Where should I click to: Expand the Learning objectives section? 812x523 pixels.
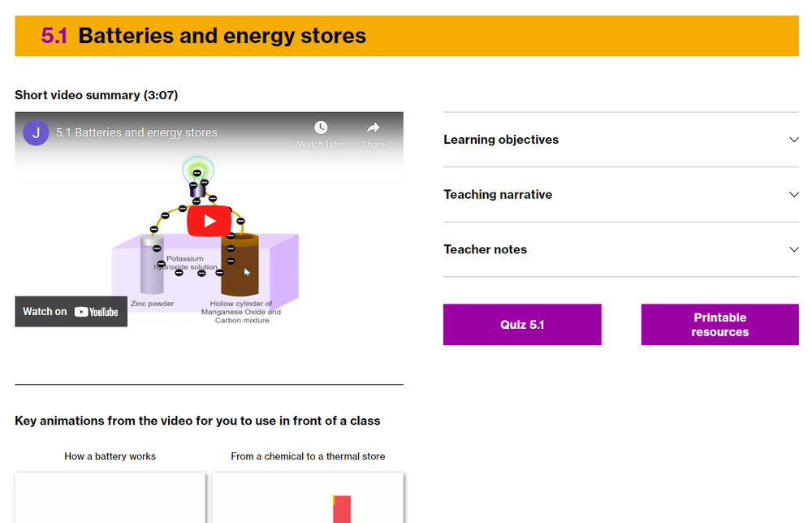pos(621,140)
